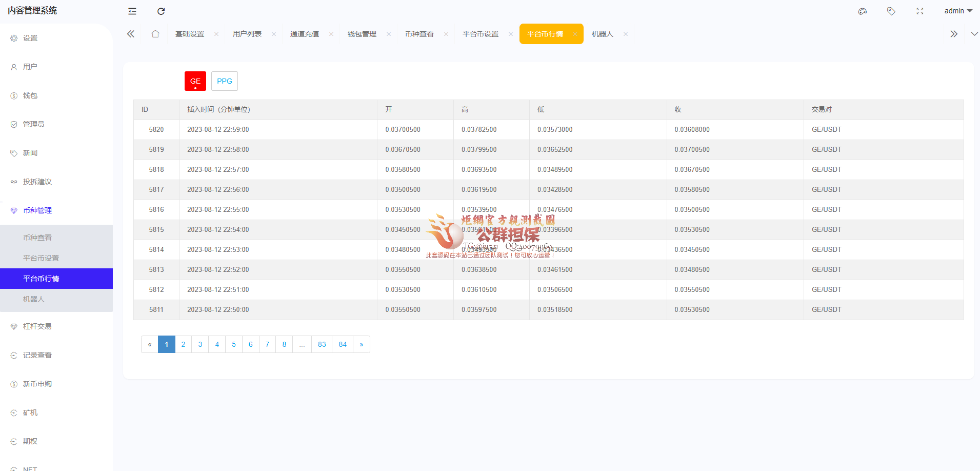Switch to 用户列表 tab
The width and height of the screenshot is (980, 471).
(x=247, y=34)
